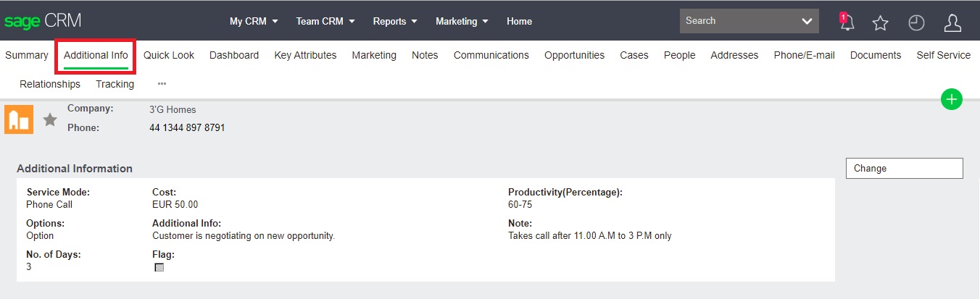Click the No. of Days label
Viewport: 980px width, 299px height.
coord(54,255)
